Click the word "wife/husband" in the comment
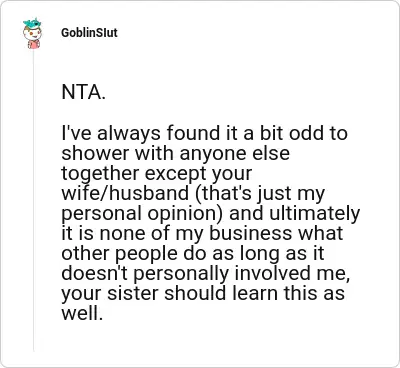400x368 pixels. click(125, 193)
